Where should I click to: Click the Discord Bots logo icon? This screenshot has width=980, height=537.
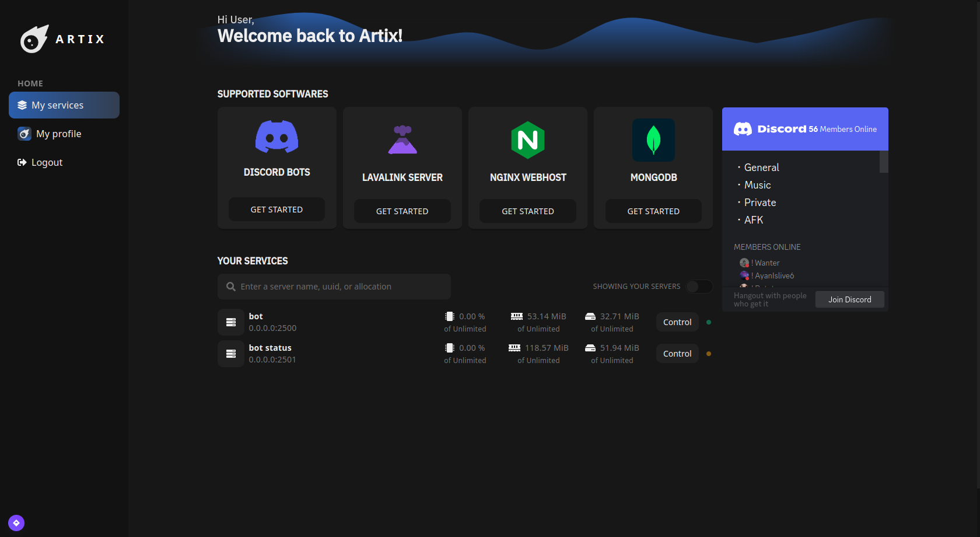click(276, 137)
